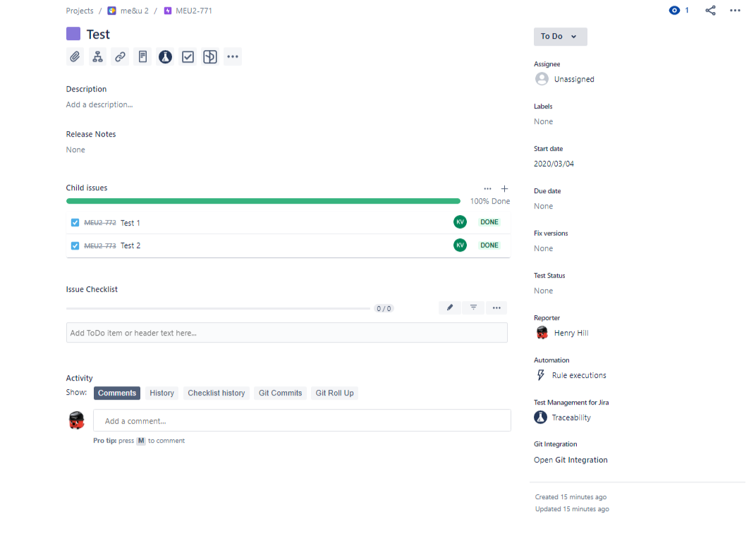
Task: Click the checklist checkbox toolbar icon
Action: pos(188,57)
